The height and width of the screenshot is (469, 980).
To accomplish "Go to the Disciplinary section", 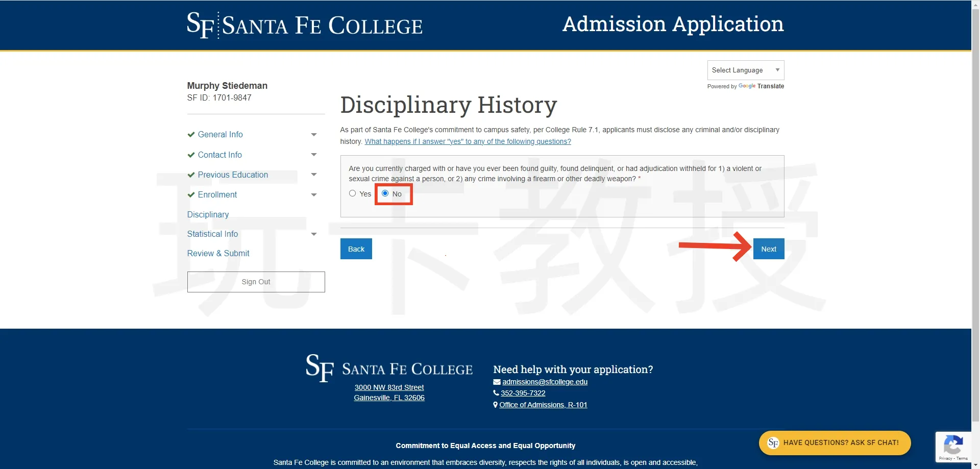I will click(x=208, y=215).
